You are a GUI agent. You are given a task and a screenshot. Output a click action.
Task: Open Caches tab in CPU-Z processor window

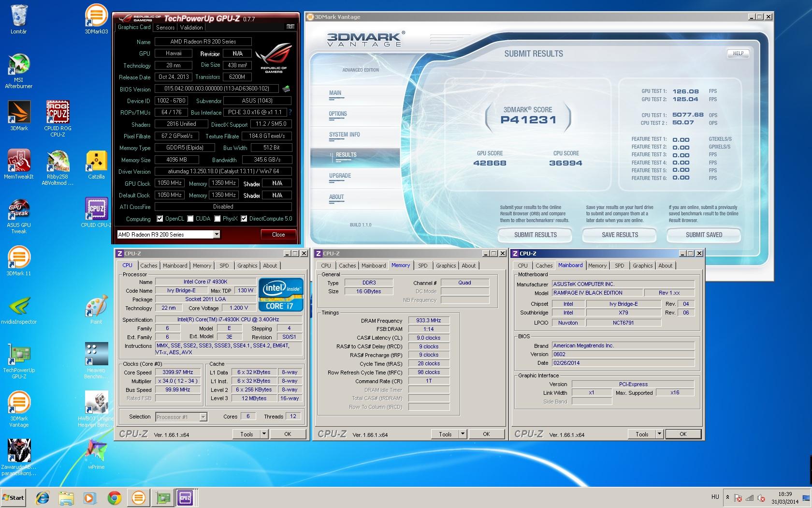(149, 266)
